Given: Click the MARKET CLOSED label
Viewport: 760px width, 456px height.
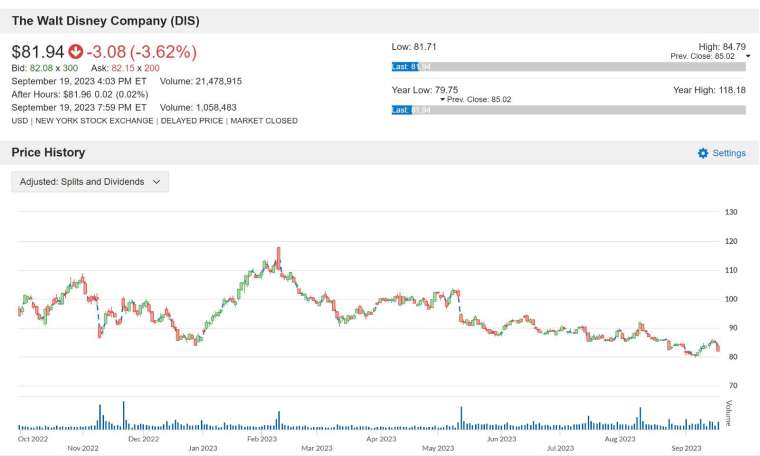Looking at the screenshot, I should click(x=264, y=121).
